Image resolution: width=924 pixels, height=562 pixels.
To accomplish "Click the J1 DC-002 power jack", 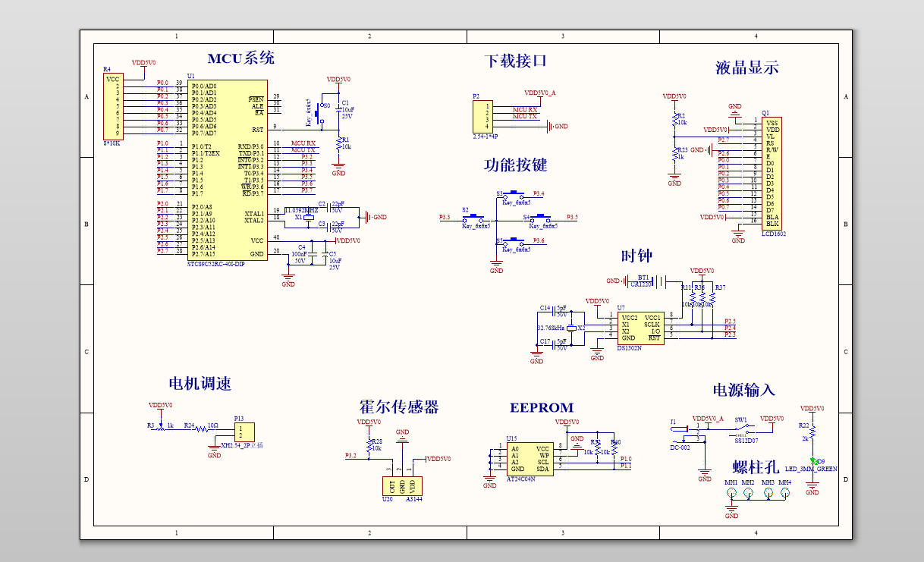I will pyautogui.click(x=686, y=434).
